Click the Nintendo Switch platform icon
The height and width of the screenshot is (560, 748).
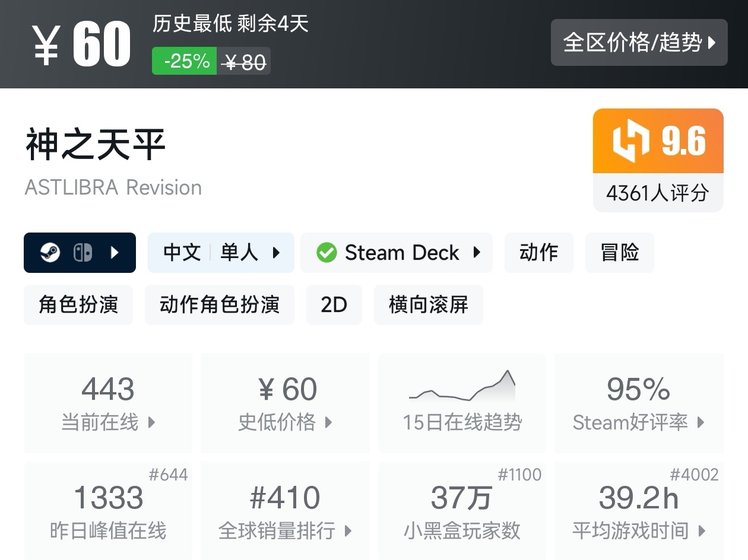pos(83,253)
